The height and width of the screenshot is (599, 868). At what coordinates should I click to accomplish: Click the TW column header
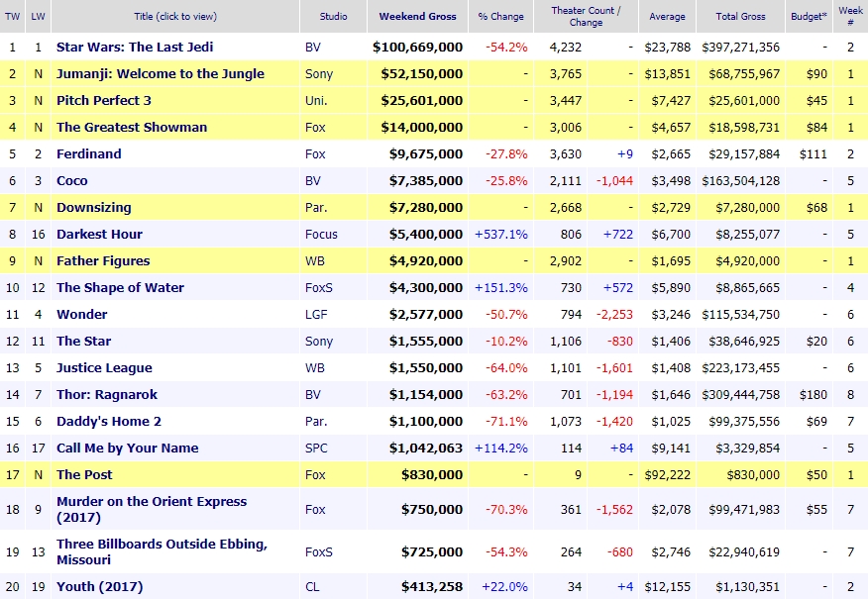tap(12, 17)
